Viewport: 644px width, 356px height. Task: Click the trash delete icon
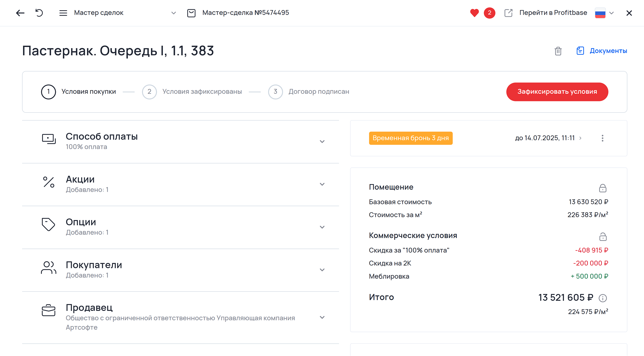558,51
